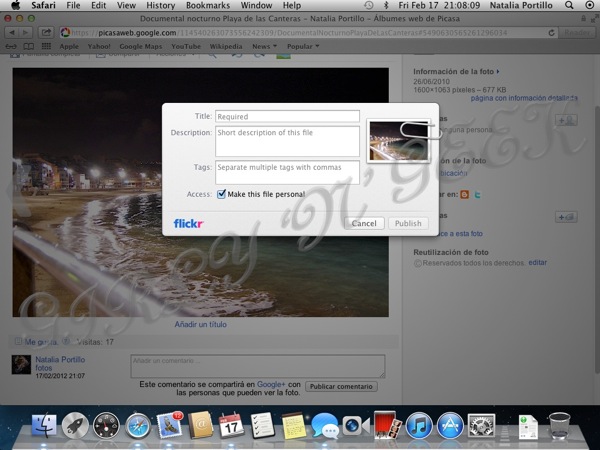This screenshot has width=600, height=450.
Task: Open Messages chat bubble icon in Dock
Action: click(325, 426)
